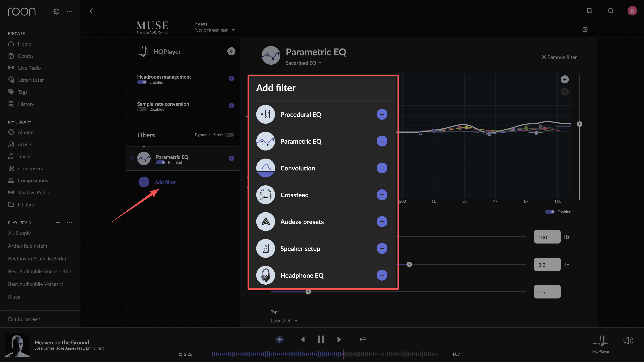Add Convolution filter with plus button

click(382, 168)
